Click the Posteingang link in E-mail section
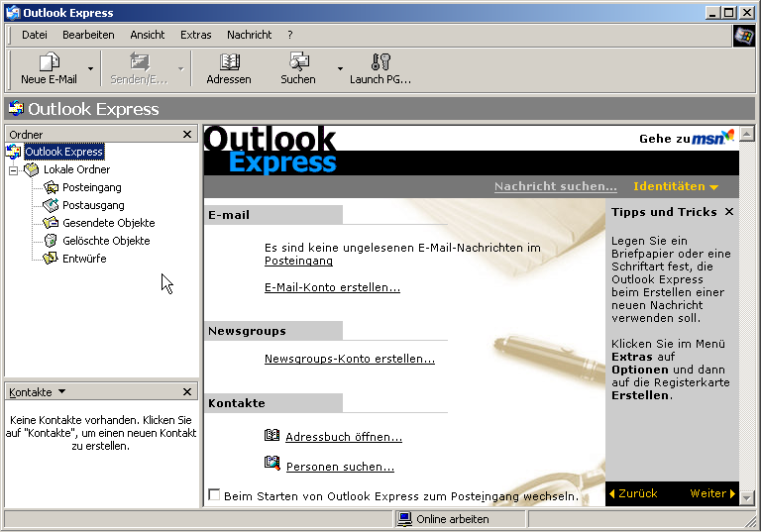This screenshot has height=532, width=761. click(298, 261)
